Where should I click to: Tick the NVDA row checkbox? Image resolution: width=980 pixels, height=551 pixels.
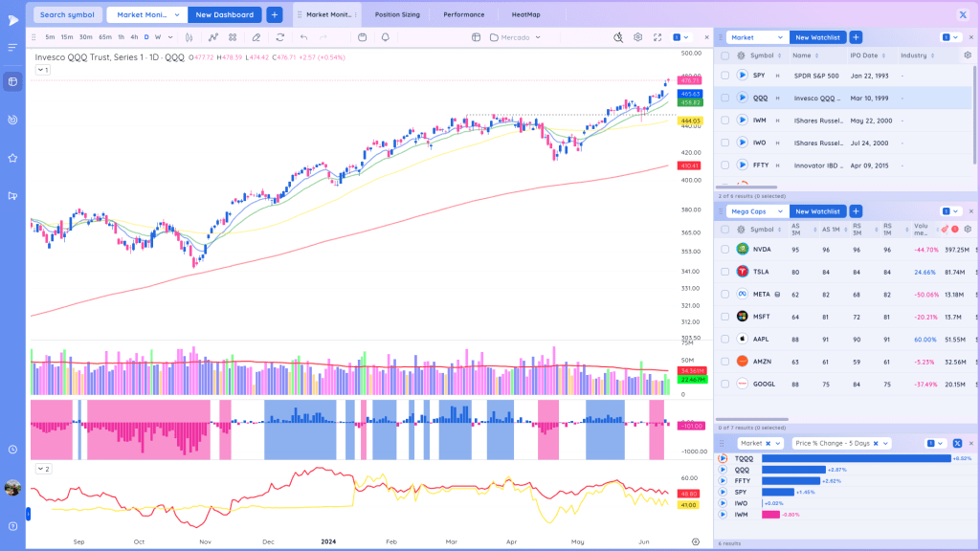click(725, 250)
